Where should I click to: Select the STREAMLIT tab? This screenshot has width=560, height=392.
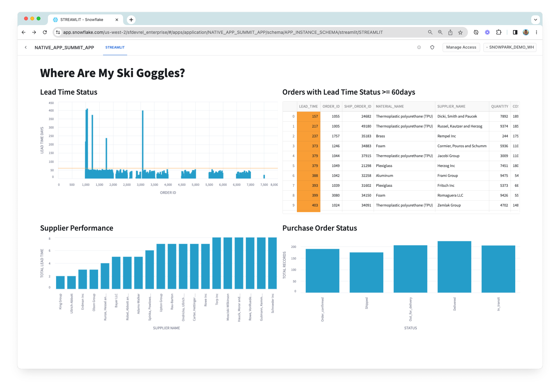tap(115, 47)
